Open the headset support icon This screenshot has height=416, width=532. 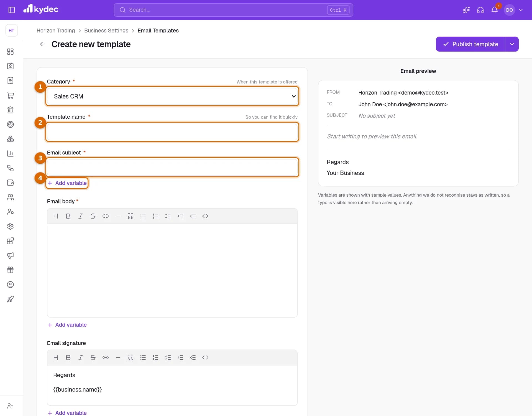tap(480, 10)
